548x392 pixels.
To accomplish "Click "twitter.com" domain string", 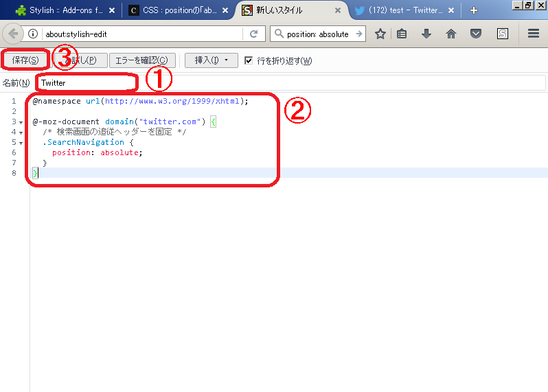I will [x=170, y=122].
